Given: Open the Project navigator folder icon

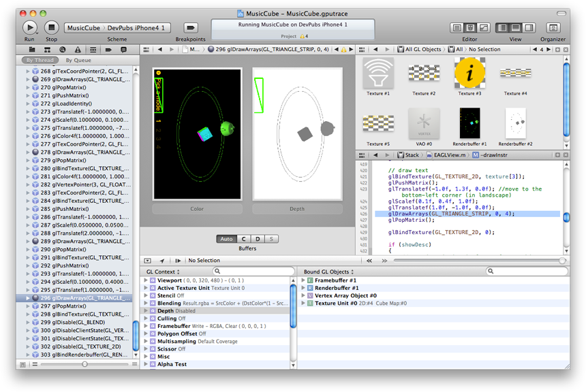Looking at the screenshot, I should 33,50.
